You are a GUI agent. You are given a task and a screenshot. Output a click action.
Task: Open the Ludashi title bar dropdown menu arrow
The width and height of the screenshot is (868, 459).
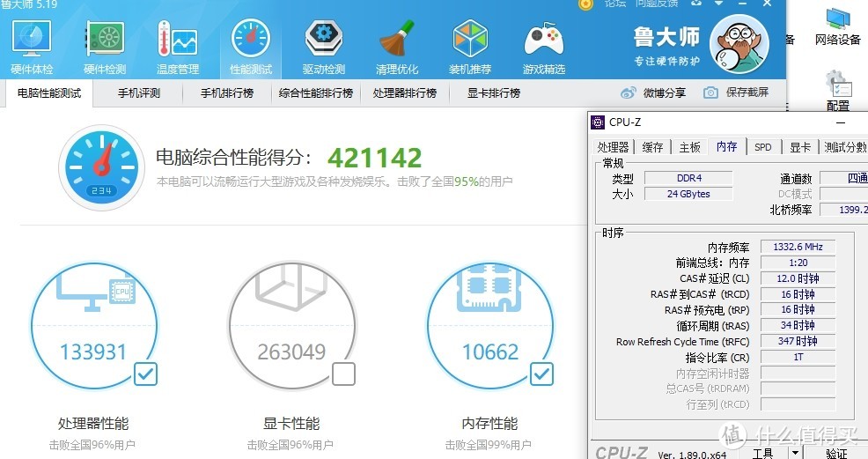[718, 4]
